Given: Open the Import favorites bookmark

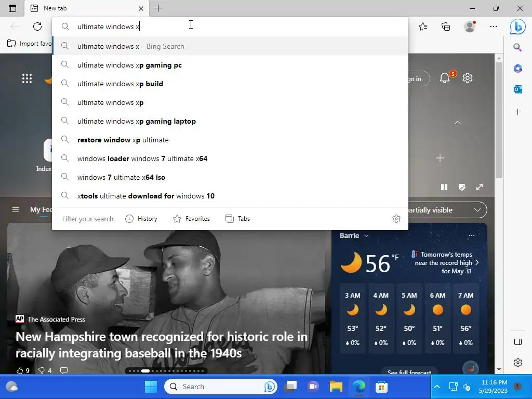Looking at the screenshot, I should (x=29, y=44).
